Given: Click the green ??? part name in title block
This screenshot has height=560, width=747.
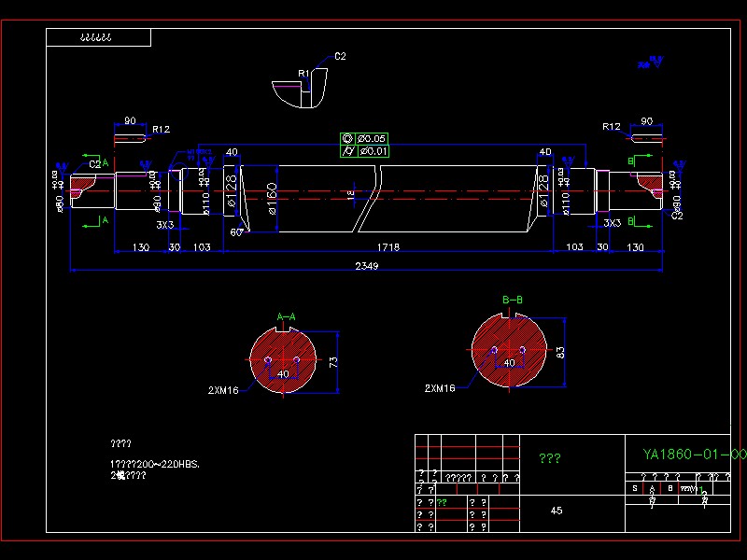Looking at the screenshot, I should click(x=550, y=458).
